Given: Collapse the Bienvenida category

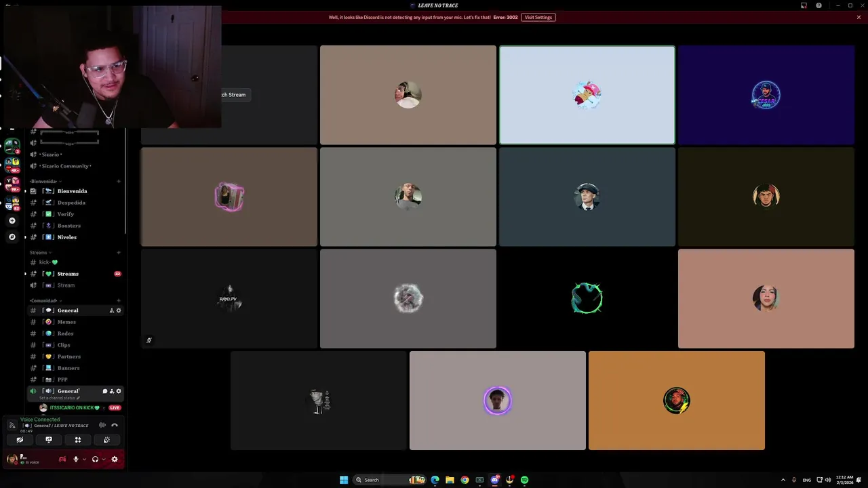Looking at the screenshot, I should point(45,182).
